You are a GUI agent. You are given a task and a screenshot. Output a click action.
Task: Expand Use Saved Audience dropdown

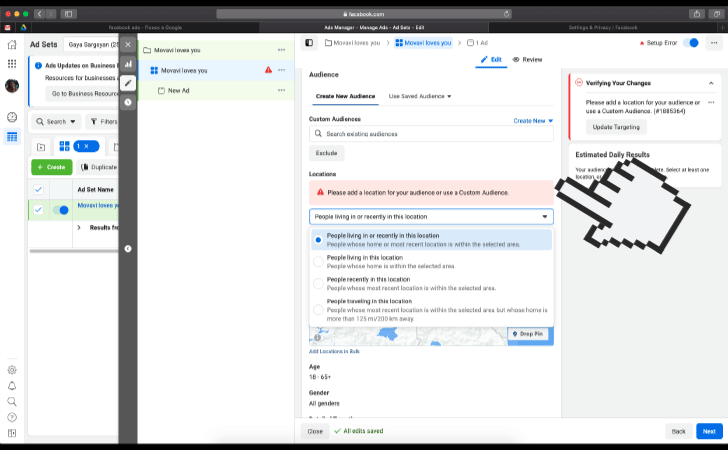coord(420,96)
